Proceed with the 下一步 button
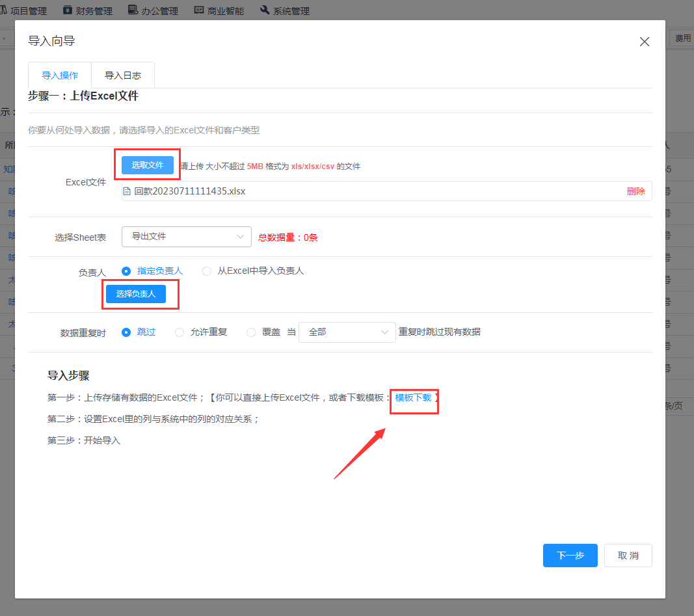 coord(570,556)
